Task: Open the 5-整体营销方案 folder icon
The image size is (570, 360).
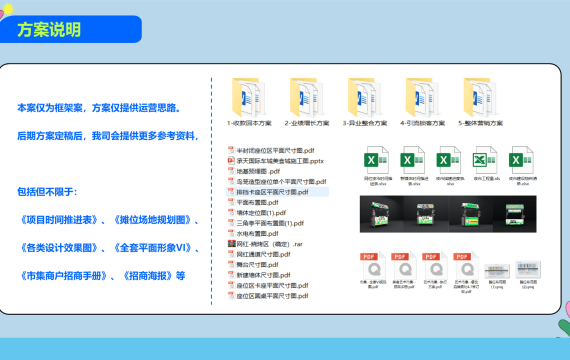Action: tap(480, 97)
